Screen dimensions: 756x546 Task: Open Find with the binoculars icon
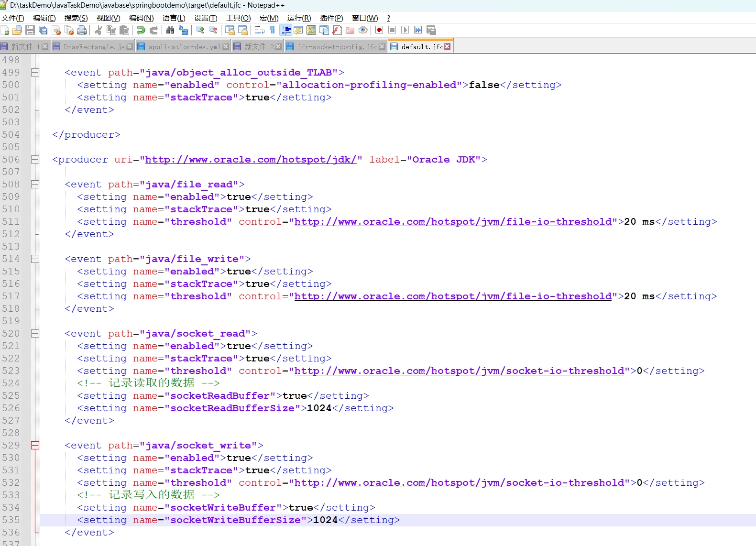point(170,30)
